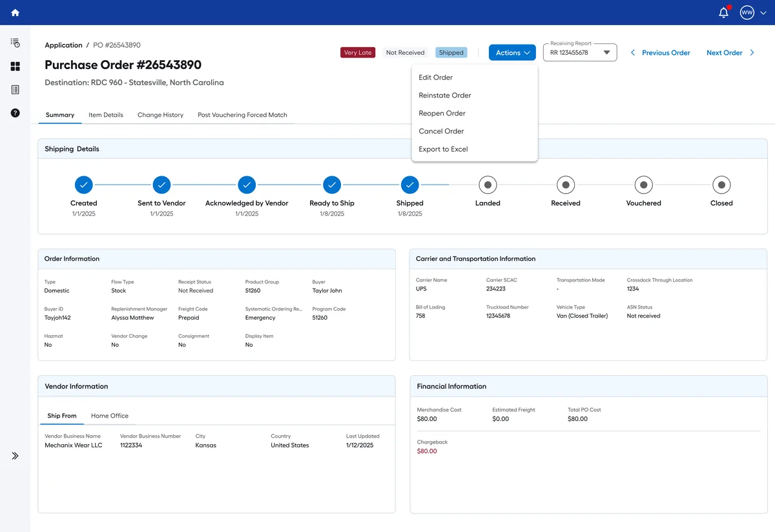Choose Cancel Order from Actions menu

point(475,131)
